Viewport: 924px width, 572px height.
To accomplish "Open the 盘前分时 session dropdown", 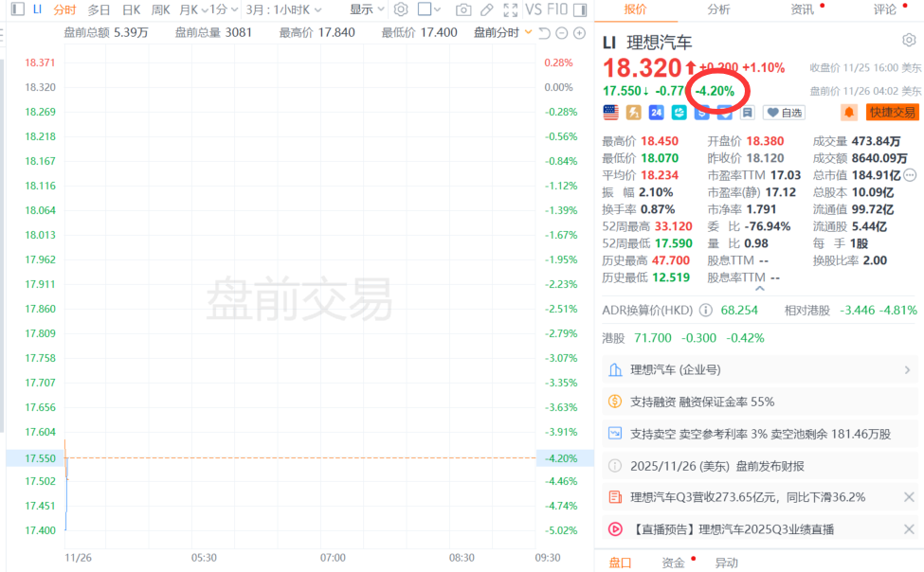I will pyautogui.click(x=502, y=32).
